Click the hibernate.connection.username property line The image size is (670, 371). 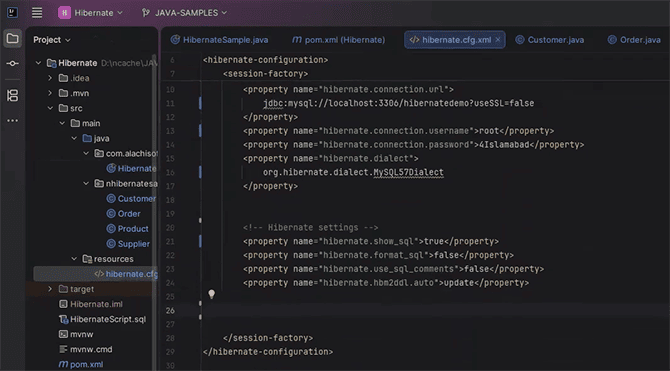[398, 131]
